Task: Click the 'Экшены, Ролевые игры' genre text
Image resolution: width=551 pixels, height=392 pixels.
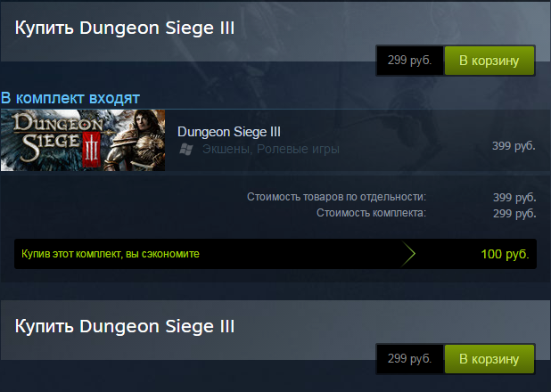Action: [x=270, y=150]
